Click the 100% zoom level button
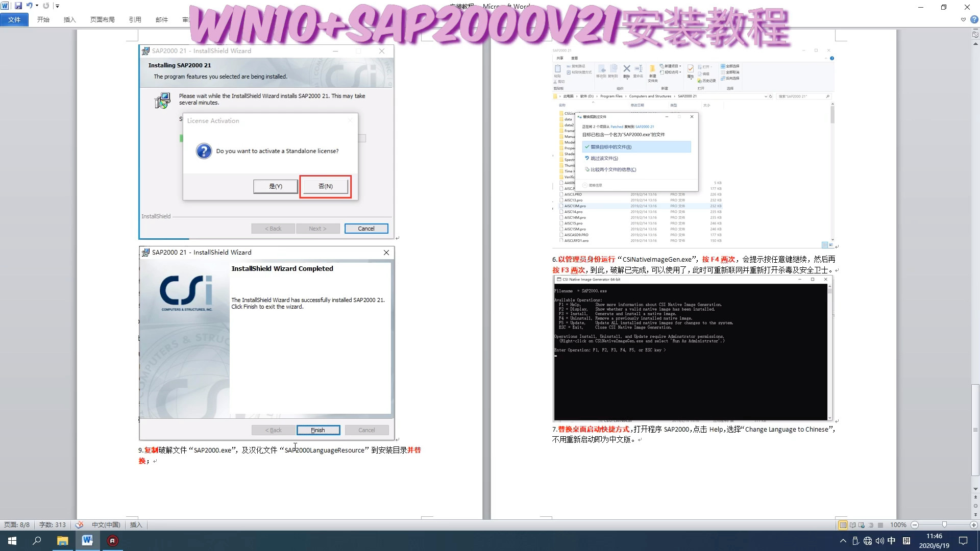The image size is (980, 551). click(898, 525)
